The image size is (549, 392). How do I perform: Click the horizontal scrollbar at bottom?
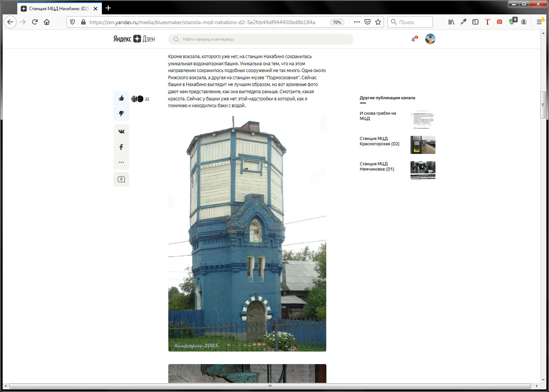point(270,386)
